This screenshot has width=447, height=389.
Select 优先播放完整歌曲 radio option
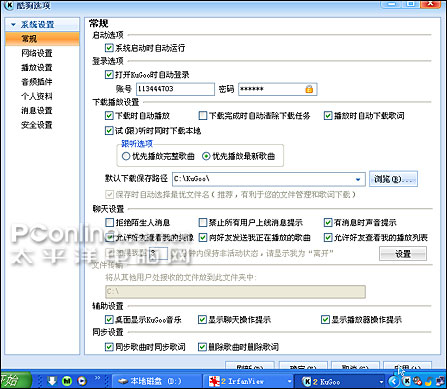point(126,156)
